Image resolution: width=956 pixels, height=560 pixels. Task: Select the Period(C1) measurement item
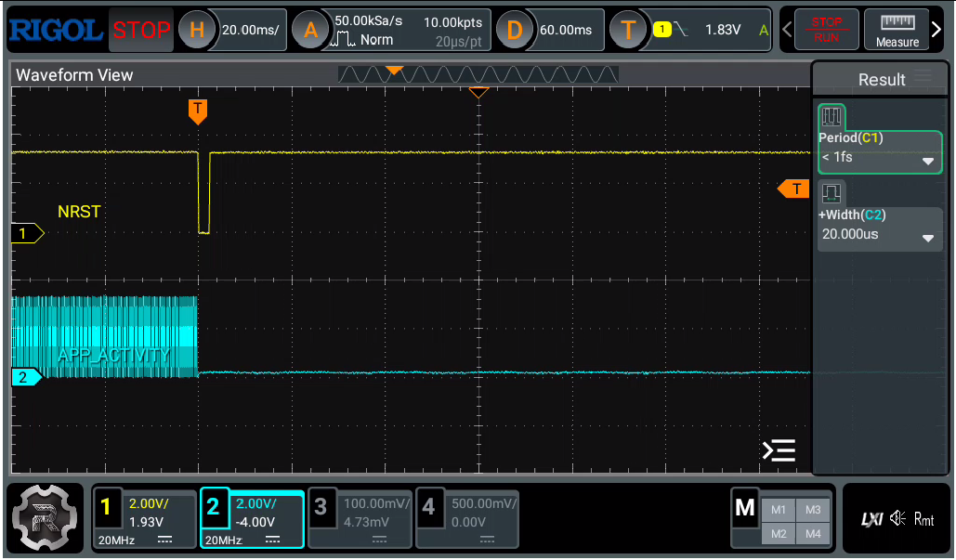pos(880,151)
